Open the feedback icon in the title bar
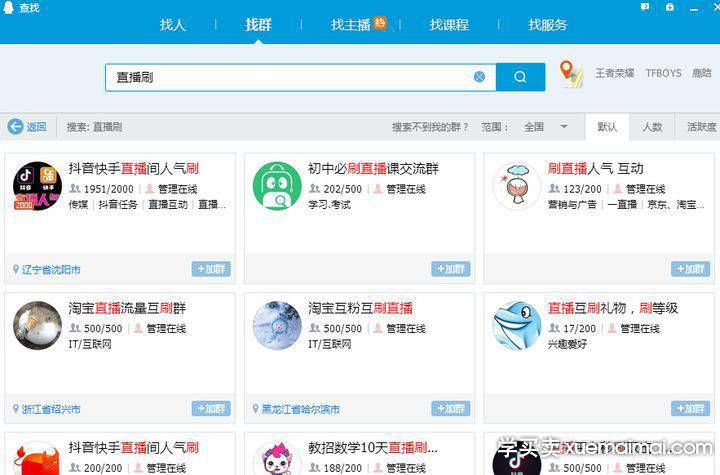Image resolution: width=720 pixels, height=475 pixels. [645, 7]
